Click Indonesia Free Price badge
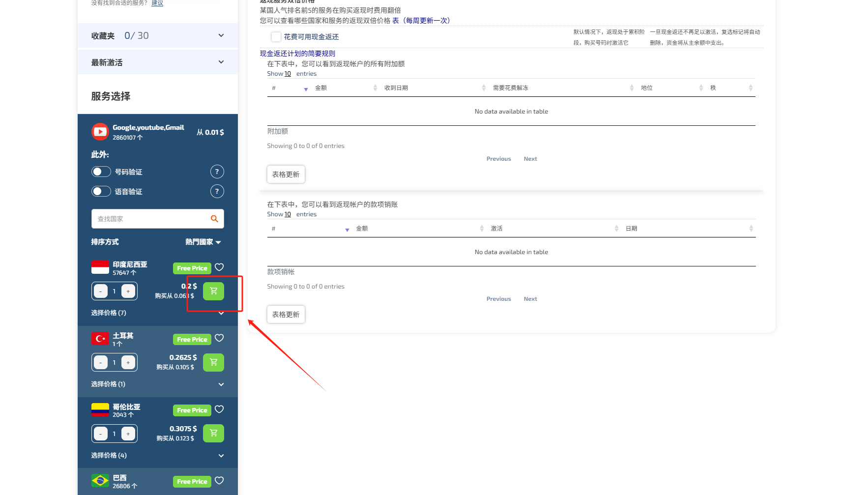Image resolution: width=868 pixels, height=495 pixels. (192, 268)
